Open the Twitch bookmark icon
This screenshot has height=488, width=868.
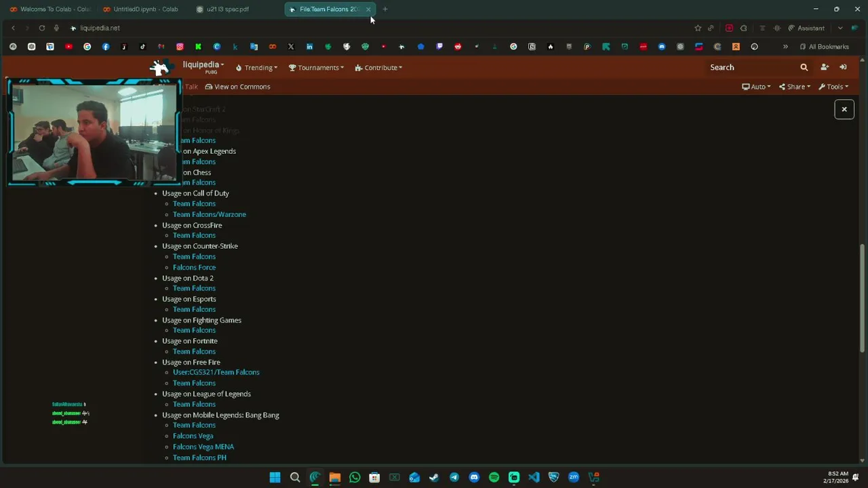(x=439, y=47)
